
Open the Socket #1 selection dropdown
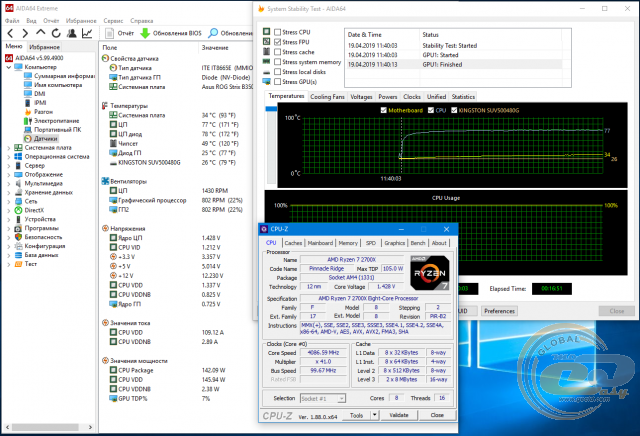(x=323, y=398)
